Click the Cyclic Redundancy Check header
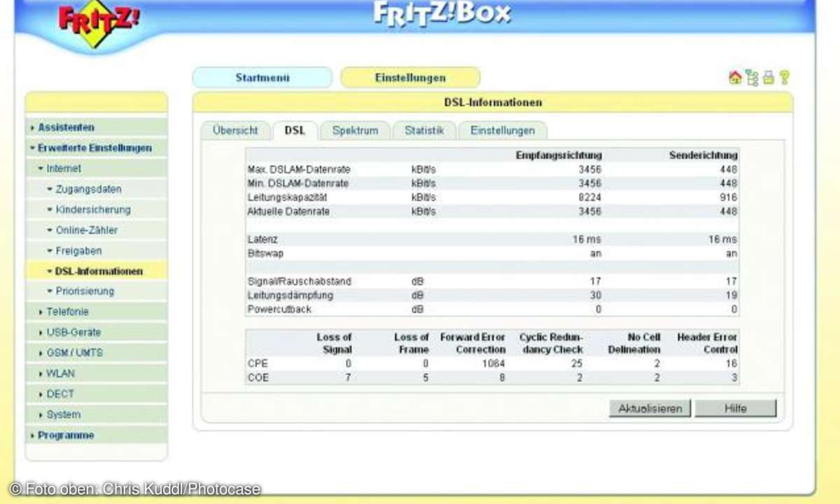This screenshot has height=504, width=840. [552, 343]
